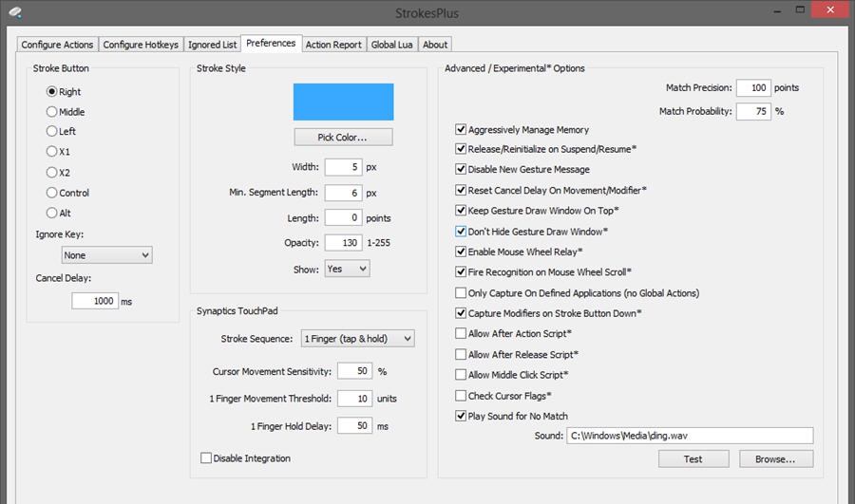Open the Global Lua tab

[x=391, y=45]
